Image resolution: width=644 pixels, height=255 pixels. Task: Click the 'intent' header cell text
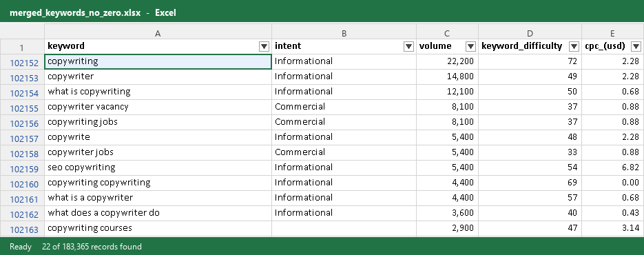pos(288,46)
